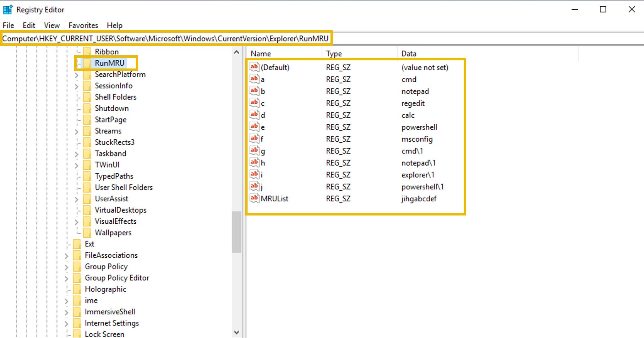The image size is (644, 338).
Task: Expand the UserAssist tree node
Action: [76, 199]
